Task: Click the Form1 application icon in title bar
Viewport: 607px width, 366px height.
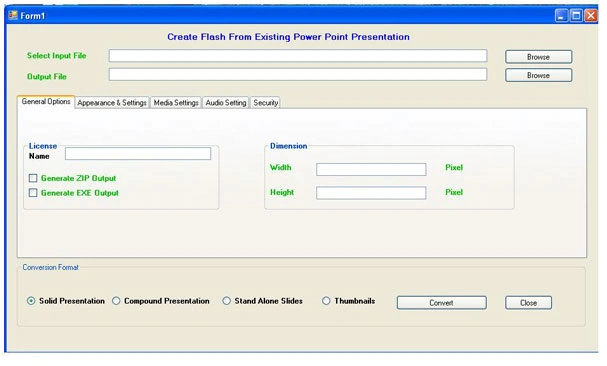Action: (13, 15)
